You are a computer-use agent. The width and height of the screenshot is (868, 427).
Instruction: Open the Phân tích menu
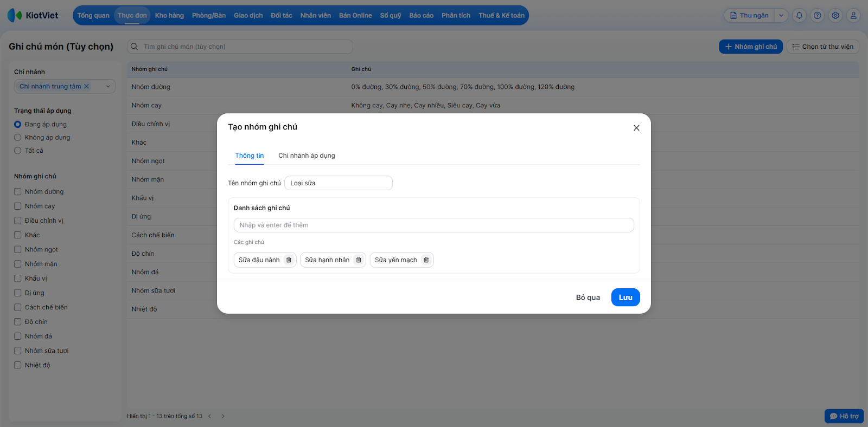pos(456,16)
